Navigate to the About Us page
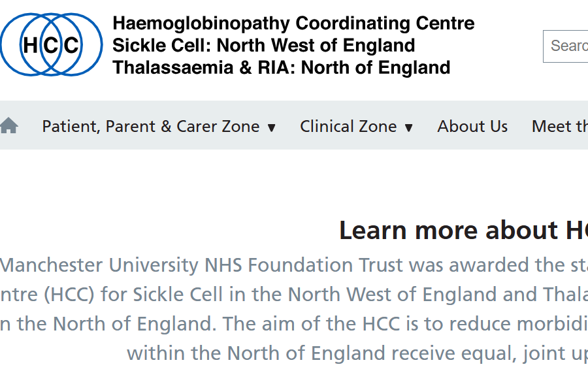This screenshot has width=588, height=371. pos(472,126)
